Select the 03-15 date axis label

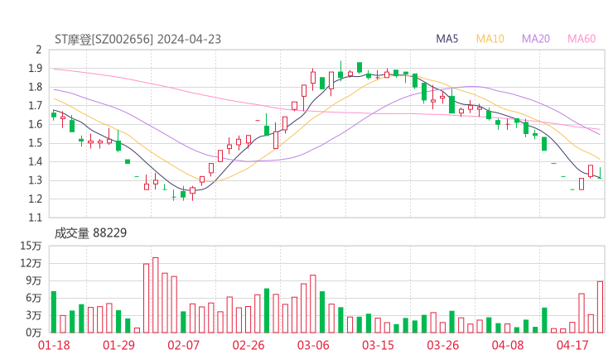[x=378, y=345]
